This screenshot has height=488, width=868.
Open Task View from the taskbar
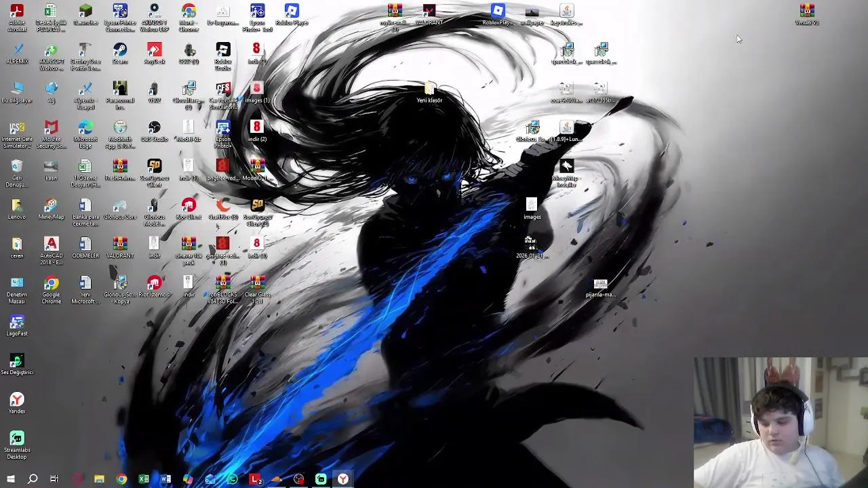(54, 479)
